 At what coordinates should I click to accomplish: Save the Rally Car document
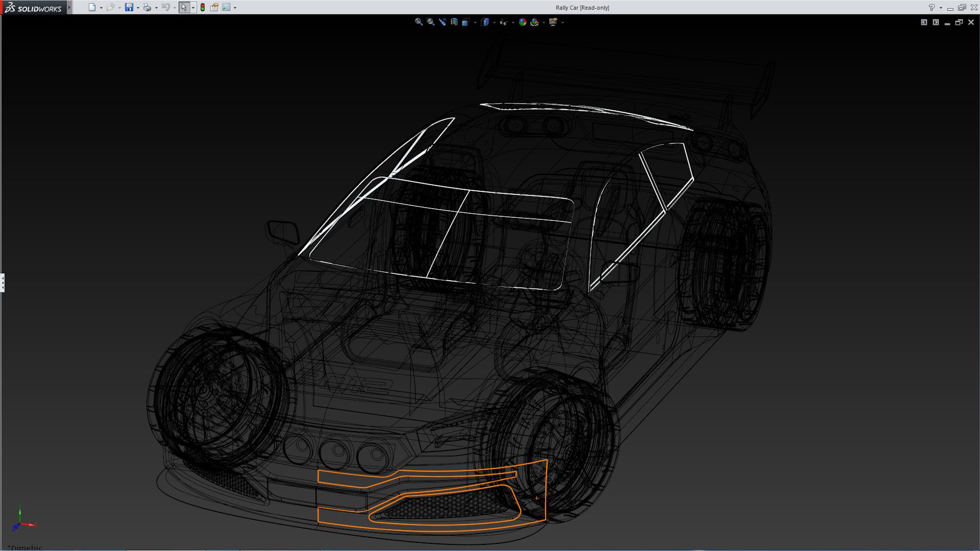129,8
